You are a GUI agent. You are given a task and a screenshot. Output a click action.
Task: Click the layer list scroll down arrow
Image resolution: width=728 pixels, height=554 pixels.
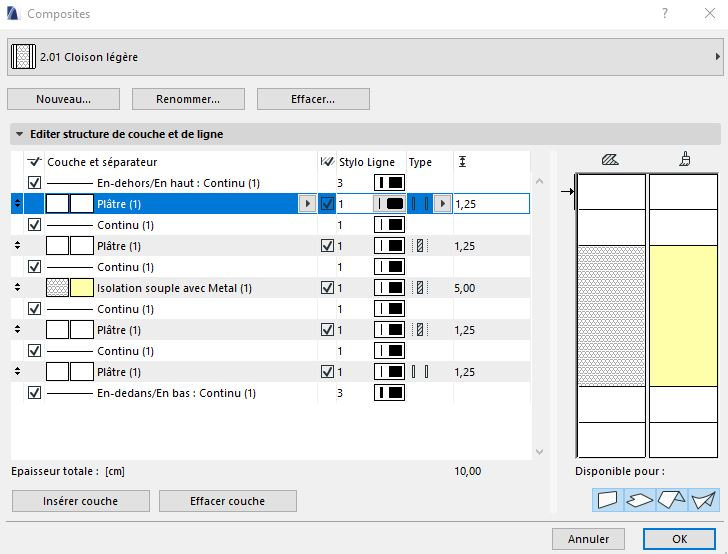pyautogui.click(x=540, y=451)
